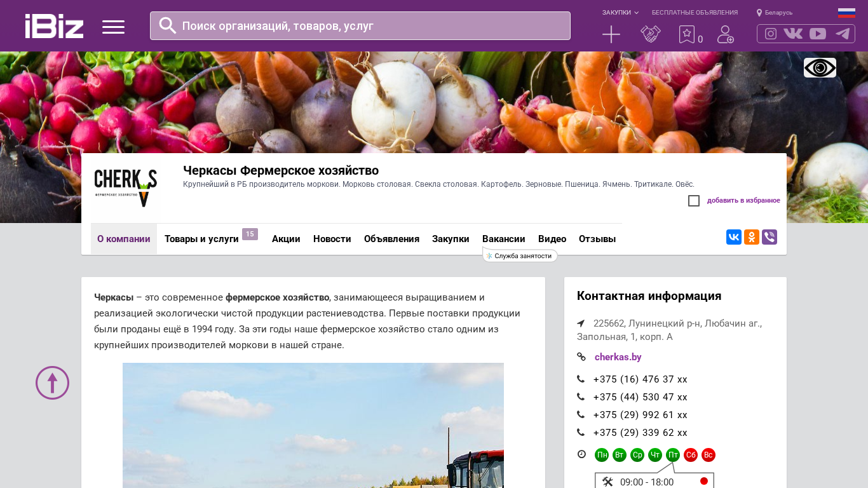Share via purple Viber button

coord(770,237)
